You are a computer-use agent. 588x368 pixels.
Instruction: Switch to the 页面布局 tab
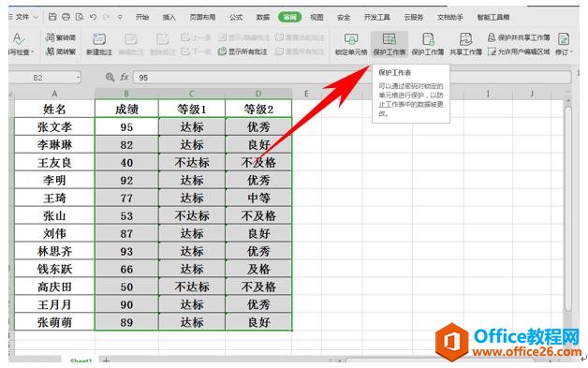click(x=202, y=17)
